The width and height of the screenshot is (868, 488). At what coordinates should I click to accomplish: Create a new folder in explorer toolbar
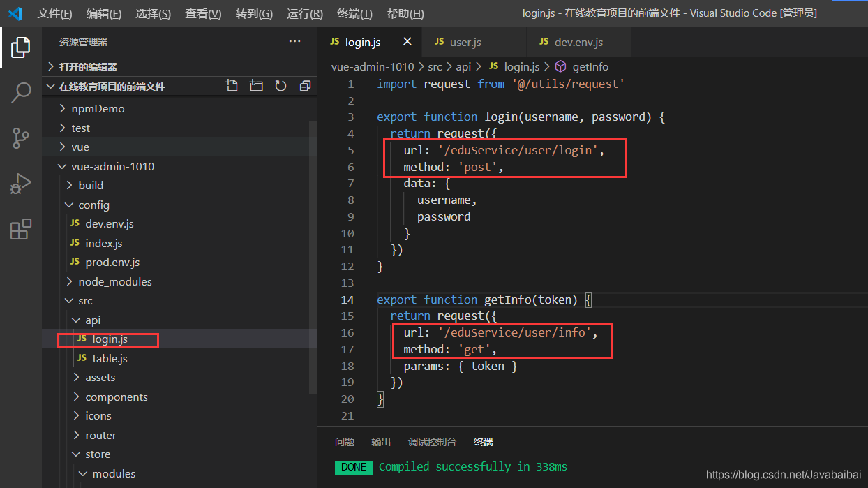[256, 86]
